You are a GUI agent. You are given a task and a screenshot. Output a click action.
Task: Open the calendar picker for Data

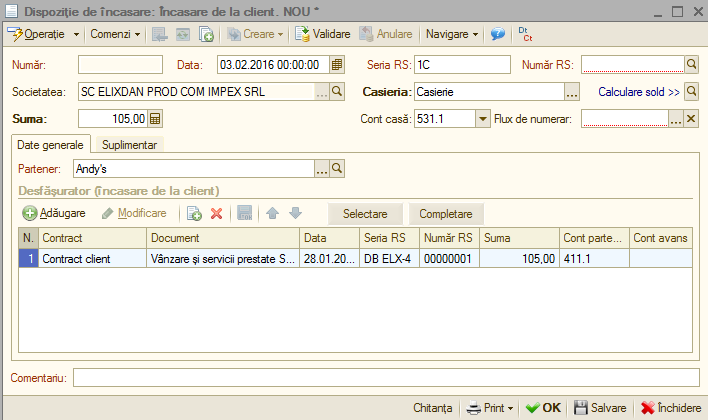[x=337, y=65]
